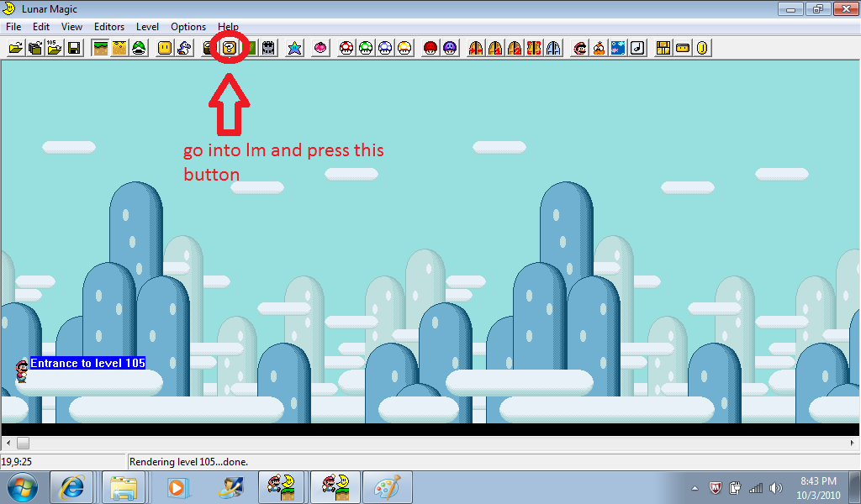Click the horizontal scrollbar right arrow

[853, 443]
